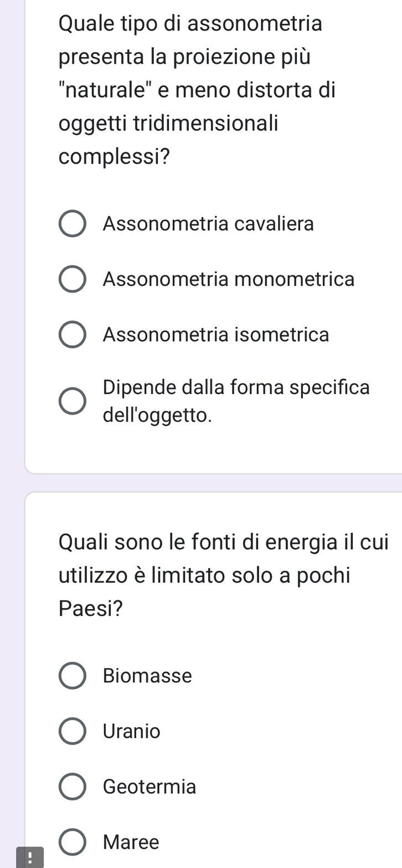Click the assonometria question title text
Image resolution: width=402 pixels, height=868 pixels.
(x=197, y=90)
